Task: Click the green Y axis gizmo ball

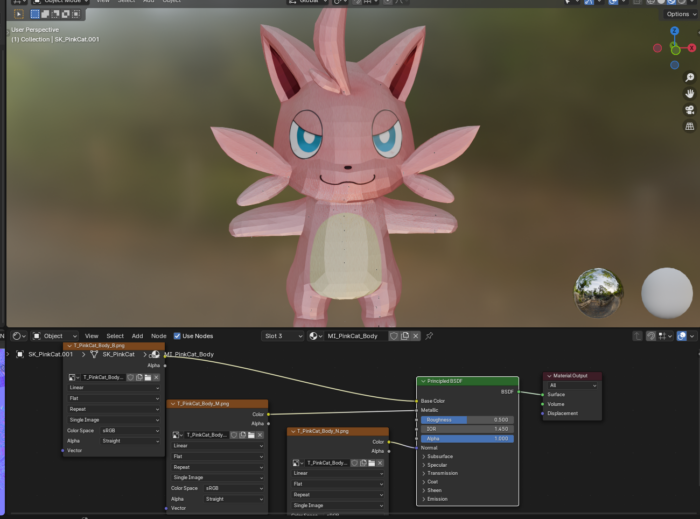Action: click(x=675, y=50)
